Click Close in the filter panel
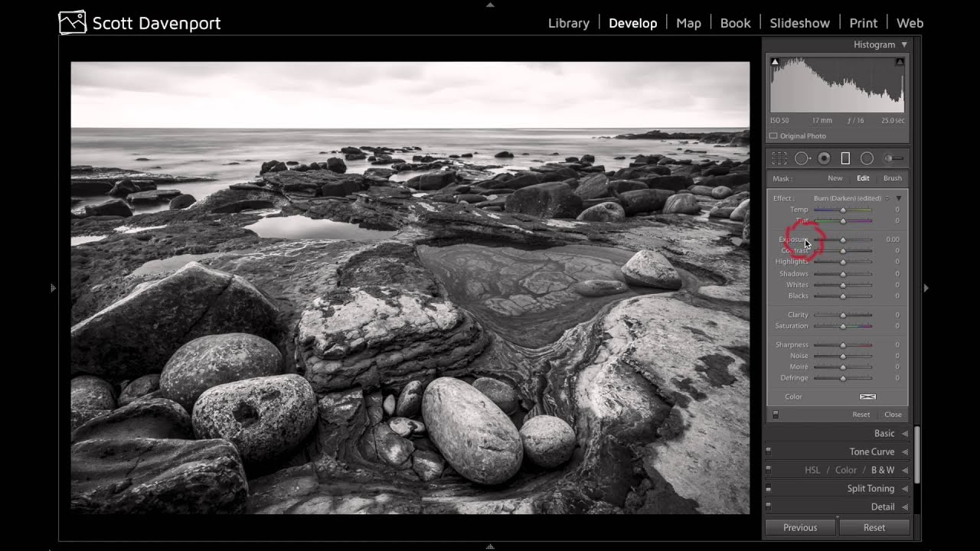The width and height of the screenshot is (980, 551). (x=893, y=415)
